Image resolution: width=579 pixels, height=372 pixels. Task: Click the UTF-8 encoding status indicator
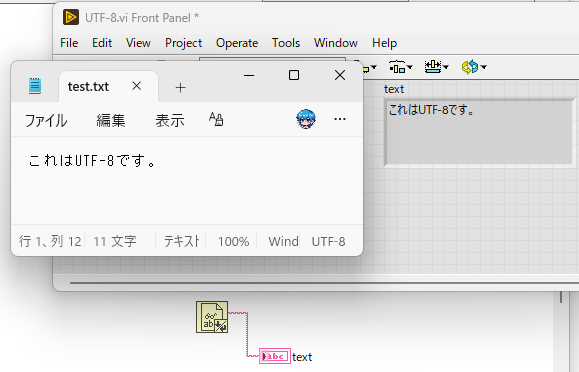(x=328, y=242)
